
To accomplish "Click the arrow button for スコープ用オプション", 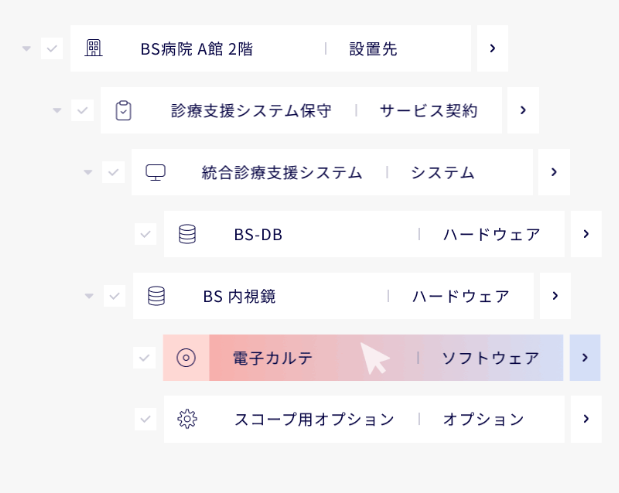I will click(x=586, y=419).
